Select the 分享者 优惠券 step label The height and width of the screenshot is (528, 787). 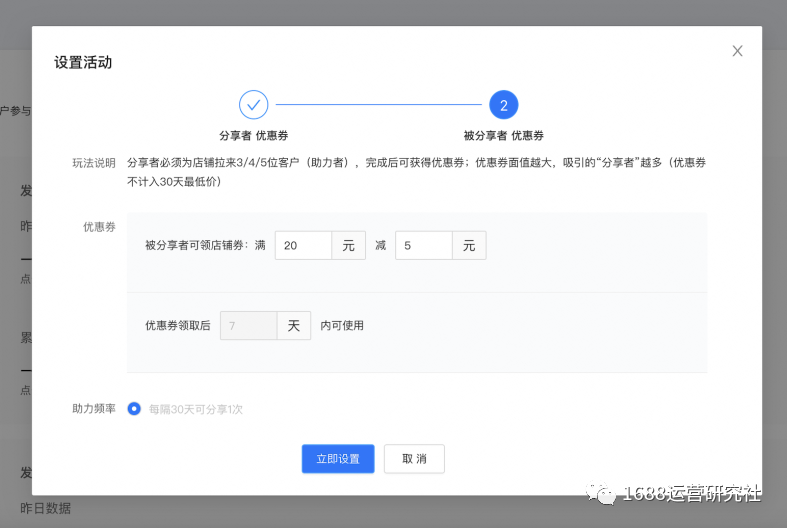pos(253,136)
